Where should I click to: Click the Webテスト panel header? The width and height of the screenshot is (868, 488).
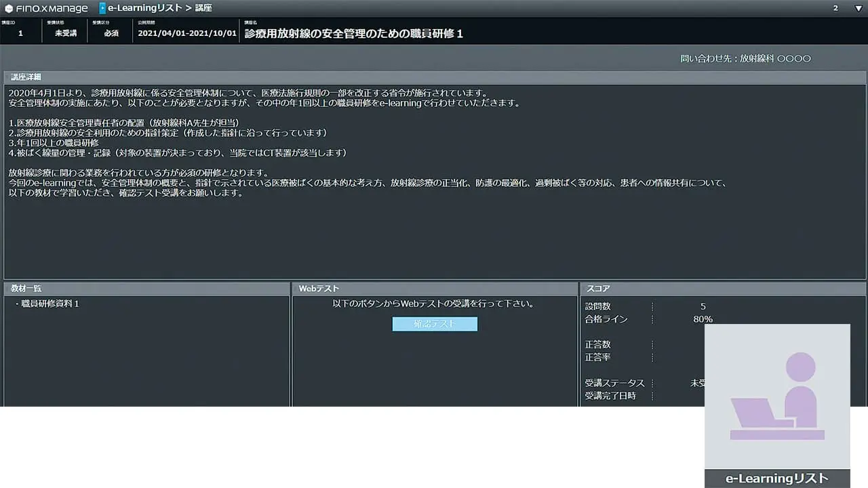319,288
